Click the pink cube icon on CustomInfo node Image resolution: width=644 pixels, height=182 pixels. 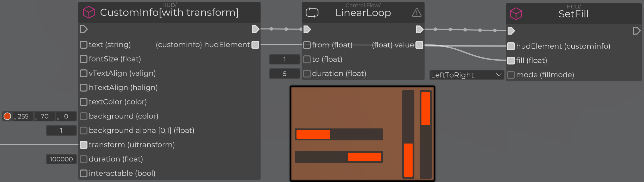coord(89,12)
